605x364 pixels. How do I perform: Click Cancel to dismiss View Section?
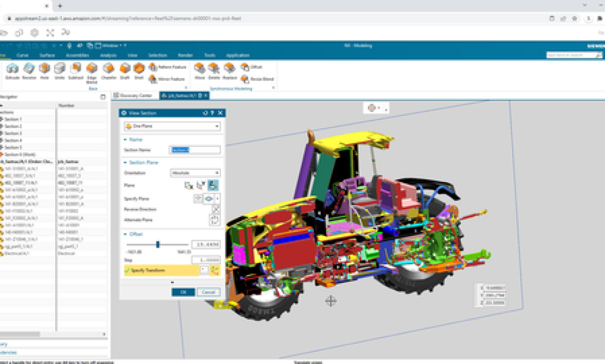(x=208, y=292)
